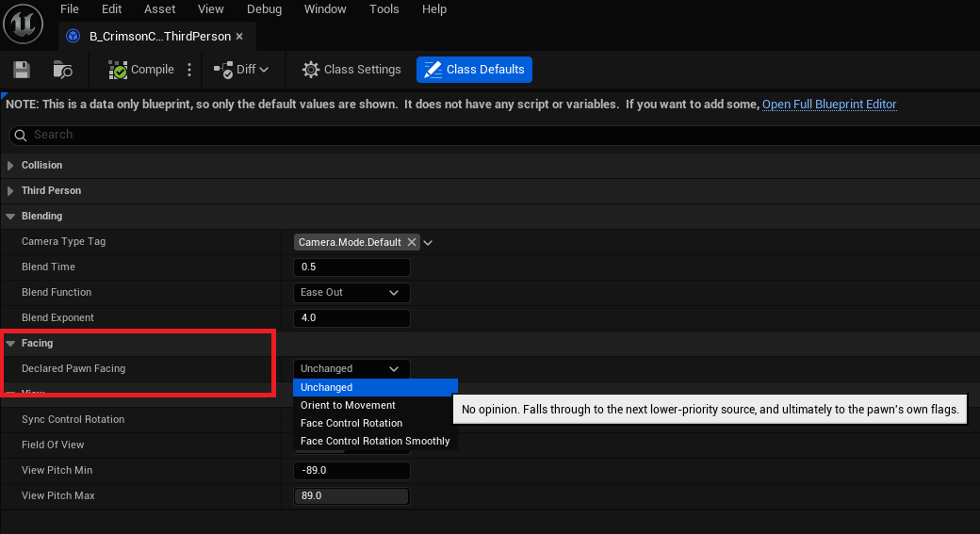Edit the Blend Exponent value 4.0

coord(351,318)
